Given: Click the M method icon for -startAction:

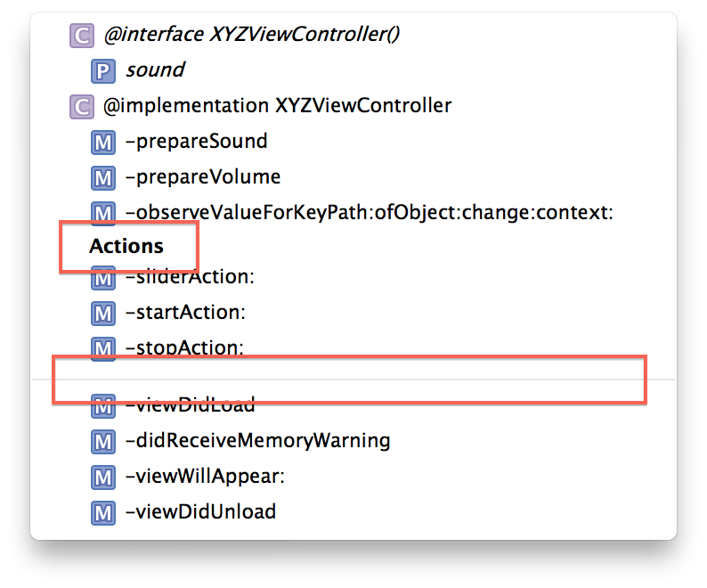Looking at the screenshot, I should 103,314.
